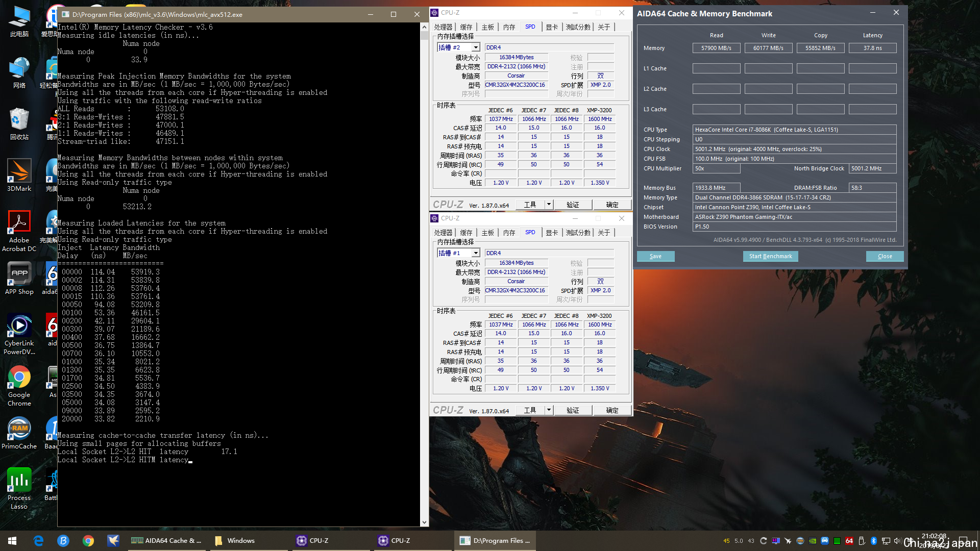Click the RAM PrimoCache tray icon
The height and width of the screenshot is (551, 980).
[800, 541]
